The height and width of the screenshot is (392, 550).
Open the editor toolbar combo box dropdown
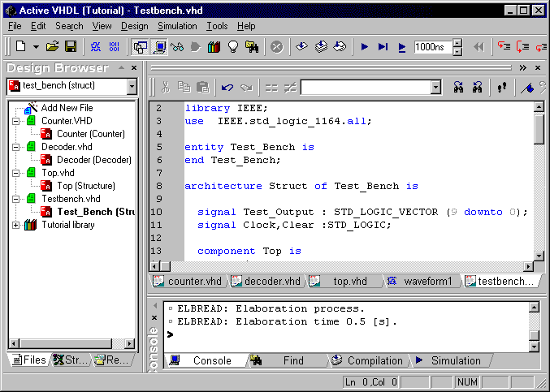(x=435, y=87)
